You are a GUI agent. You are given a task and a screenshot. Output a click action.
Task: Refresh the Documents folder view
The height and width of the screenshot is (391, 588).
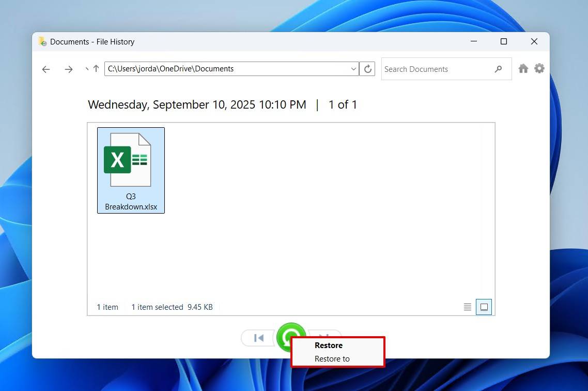(367, 68)
